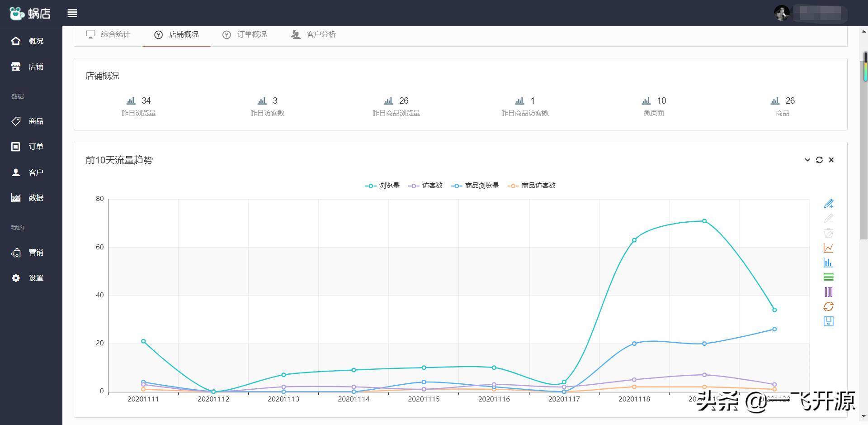Close the traffic trend panel

click(x=831, y=160)
